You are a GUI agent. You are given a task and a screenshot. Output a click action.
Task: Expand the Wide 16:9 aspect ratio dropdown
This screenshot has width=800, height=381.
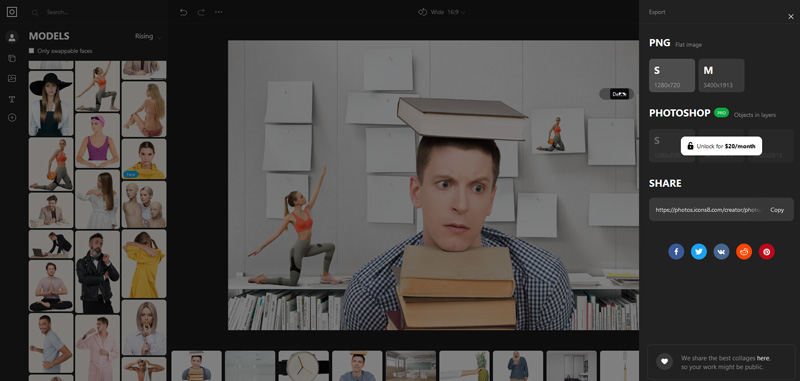click(442, 12)
